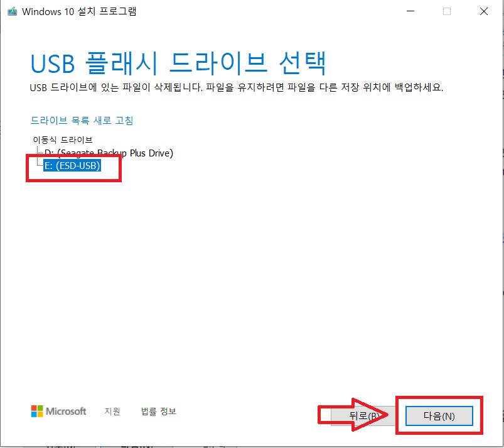Select the D: (Seagate Backup Plus Drive) entry

pos(109,153)
